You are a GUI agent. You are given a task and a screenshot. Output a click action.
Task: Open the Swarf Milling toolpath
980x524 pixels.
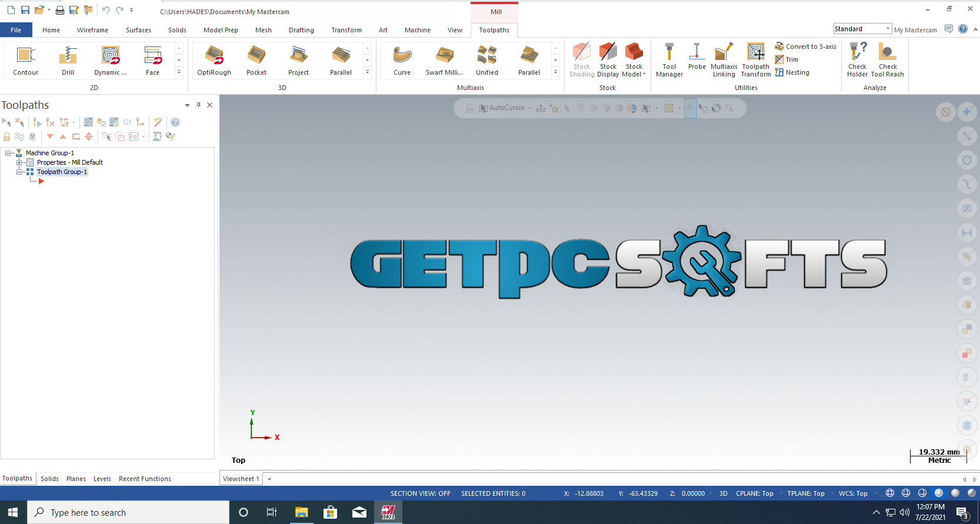[445, 60]
